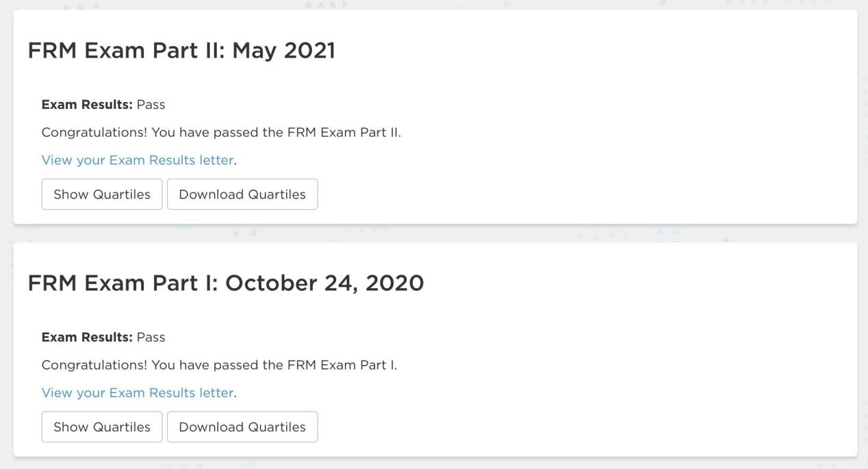Click the Pass result for Part II
The height and width of the screenshot is (469, 868).
[151, 105]
